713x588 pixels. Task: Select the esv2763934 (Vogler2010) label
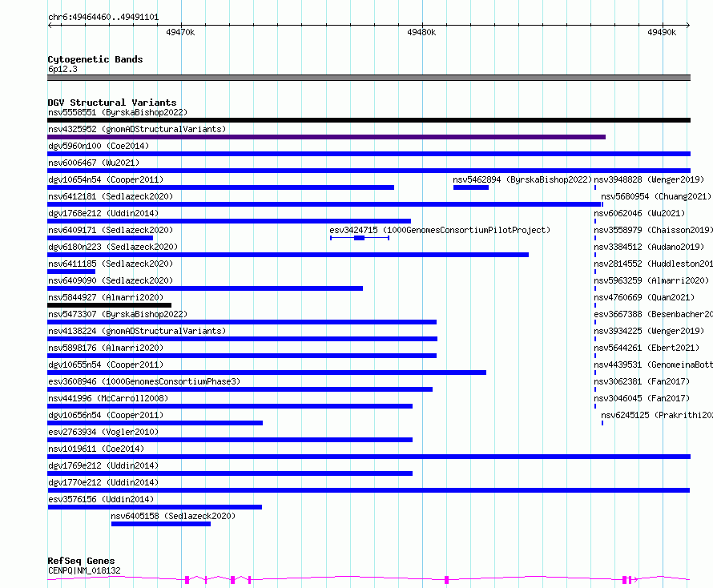tap(103, 432)
